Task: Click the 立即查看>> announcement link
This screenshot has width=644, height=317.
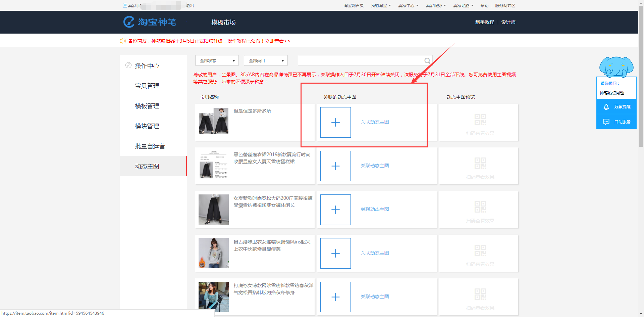Action: [x=277, y=41]
